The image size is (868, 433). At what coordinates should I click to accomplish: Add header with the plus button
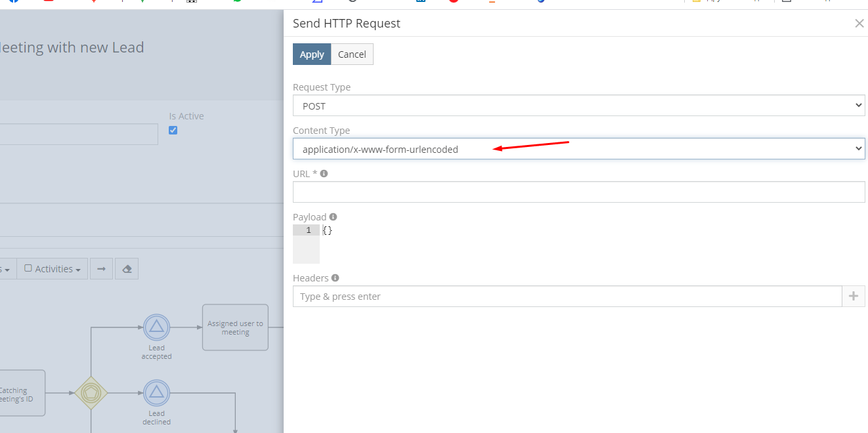click(x=854, y=297)
